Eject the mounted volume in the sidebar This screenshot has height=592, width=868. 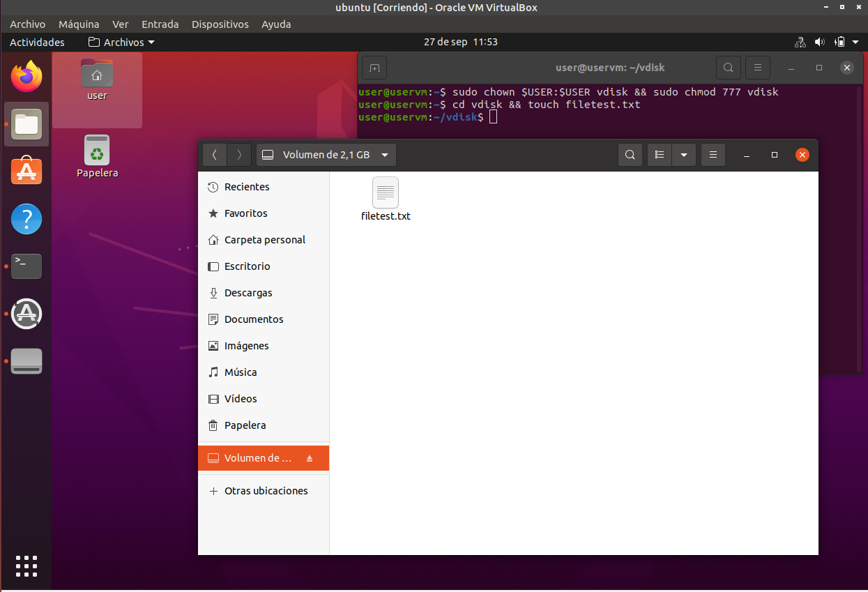tap(310, 459)
